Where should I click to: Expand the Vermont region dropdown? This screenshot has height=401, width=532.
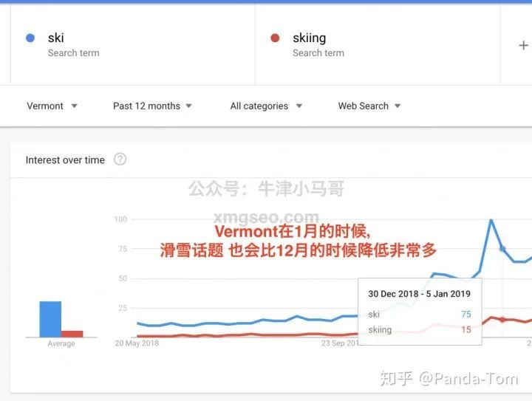point(52,106)
